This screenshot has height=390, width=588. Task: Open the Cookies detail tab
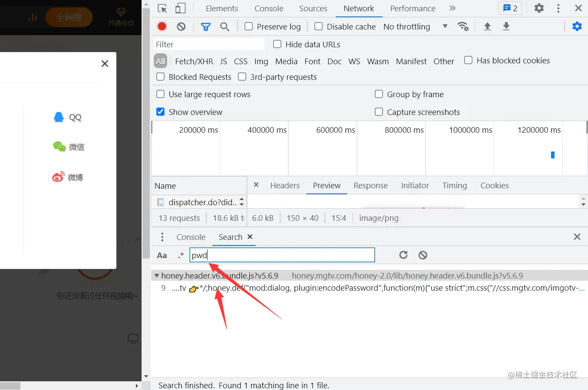494,185
